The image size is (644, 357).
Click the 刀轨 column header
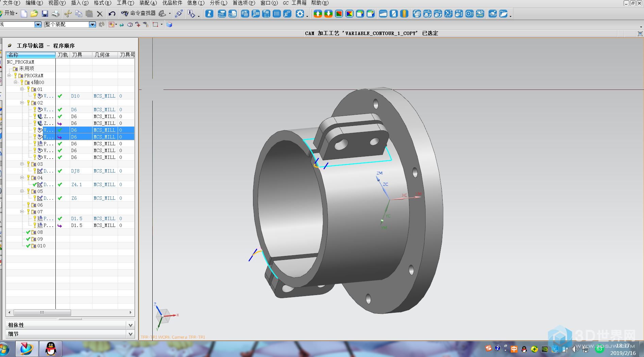pos(63,55)
